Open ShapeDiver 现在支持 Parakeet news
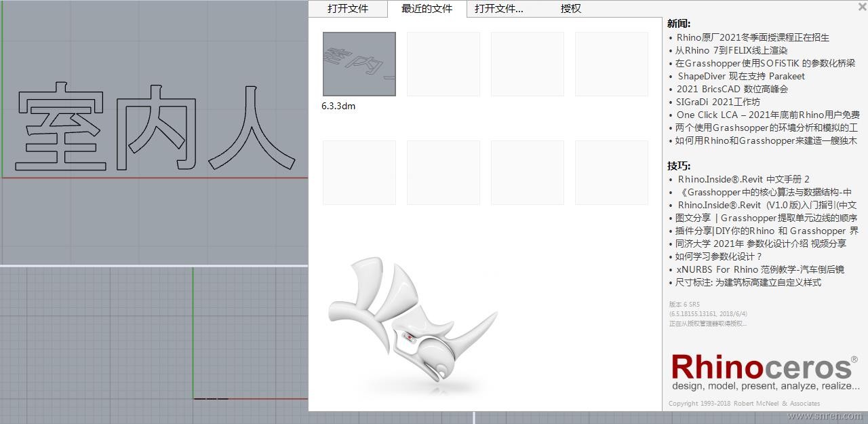Image resolution: width=868 pixels, height=424 pixels. pos(741,76)
